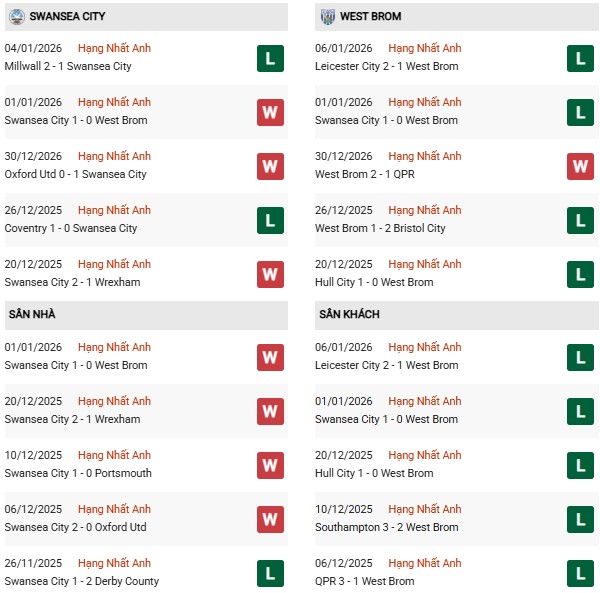Click the West Brom club crest icon
600x593 pixels.
click(327, 17)
